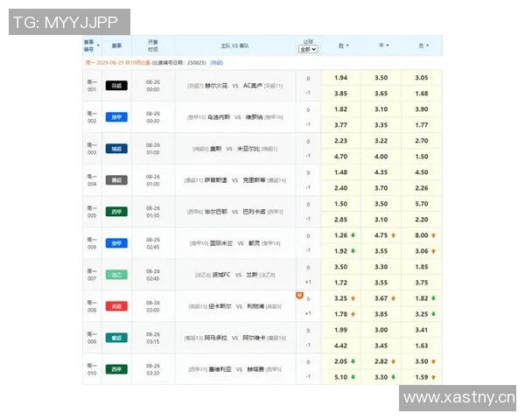Select the 1.94 win odds for match 001
Image resolution: width=525 pixels, height=420 pixels.
click(x=341, y=78)
